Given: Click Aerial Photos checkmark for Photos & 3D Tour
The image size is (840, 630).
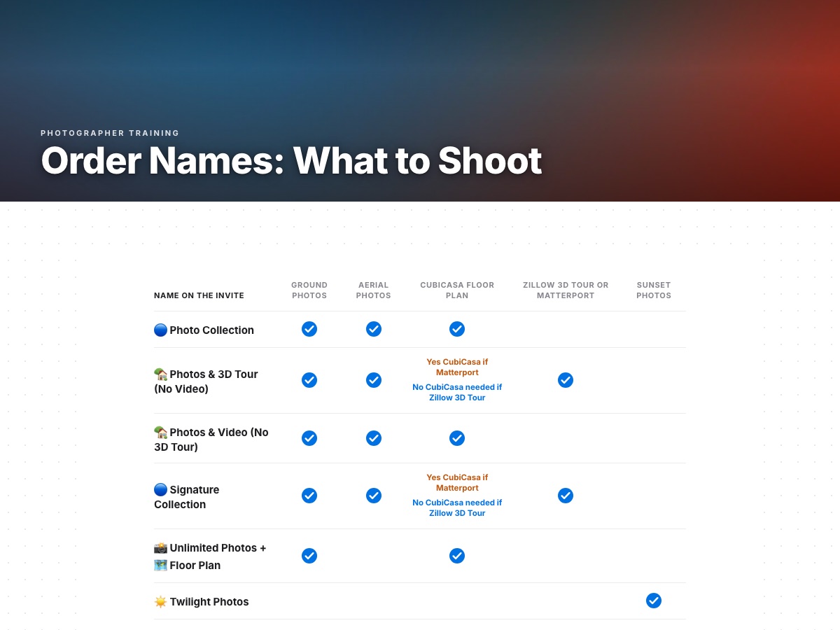Looking at the screenshot, I should click(x=374, y=380).
